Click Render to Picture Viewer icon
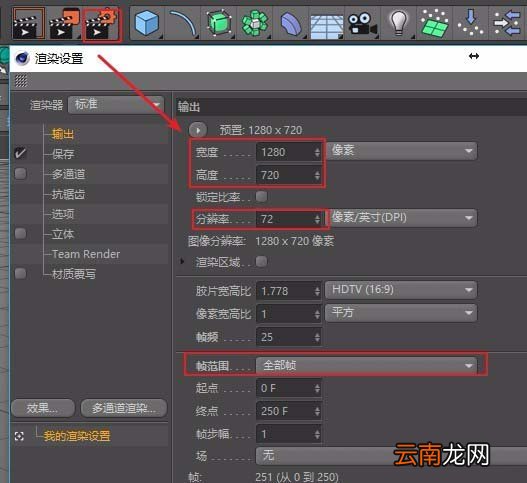The width and height of the screenshot is (527, 483). [x=64, y=24]
